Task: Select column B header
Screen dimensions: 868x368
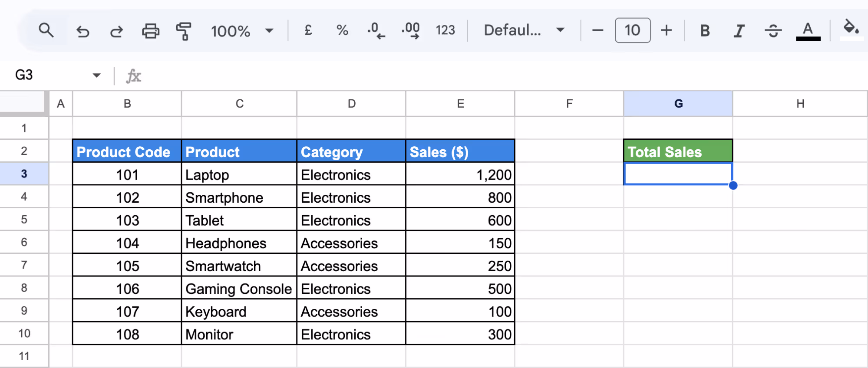Action: coord(127,104)
